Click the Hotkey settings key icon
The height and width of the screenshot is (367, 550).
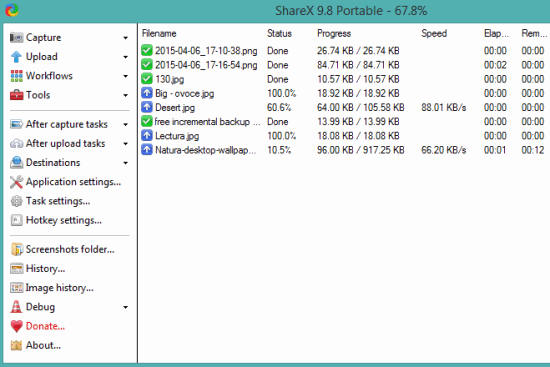tap(16, 220)
